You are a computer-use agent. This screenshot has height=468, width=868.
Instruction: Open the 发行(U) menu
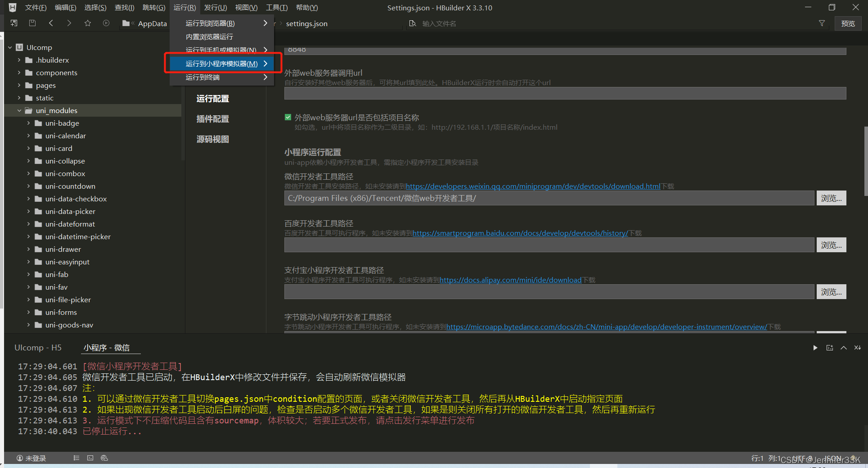pos(216,8)
